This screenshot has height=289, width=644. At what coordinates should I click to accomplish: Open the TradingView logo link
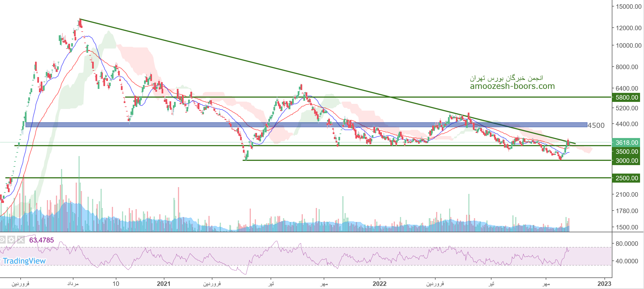coord(24,261)
